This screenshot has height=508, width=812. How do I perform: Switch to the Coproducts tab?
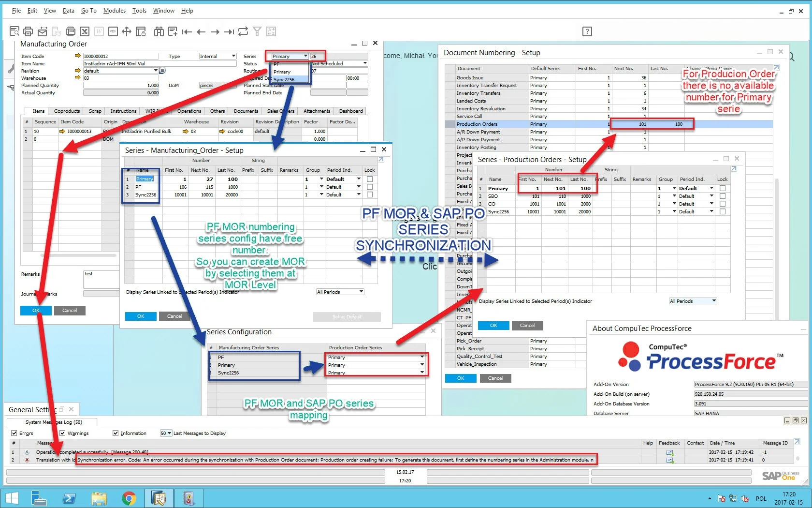67,111
